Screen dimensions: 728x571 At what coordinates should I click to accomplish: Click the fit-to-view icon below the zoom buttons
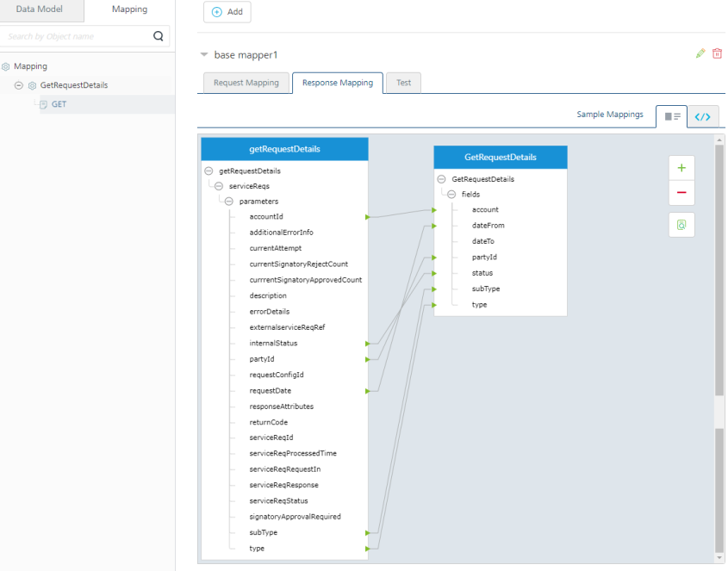coord(681,225)
